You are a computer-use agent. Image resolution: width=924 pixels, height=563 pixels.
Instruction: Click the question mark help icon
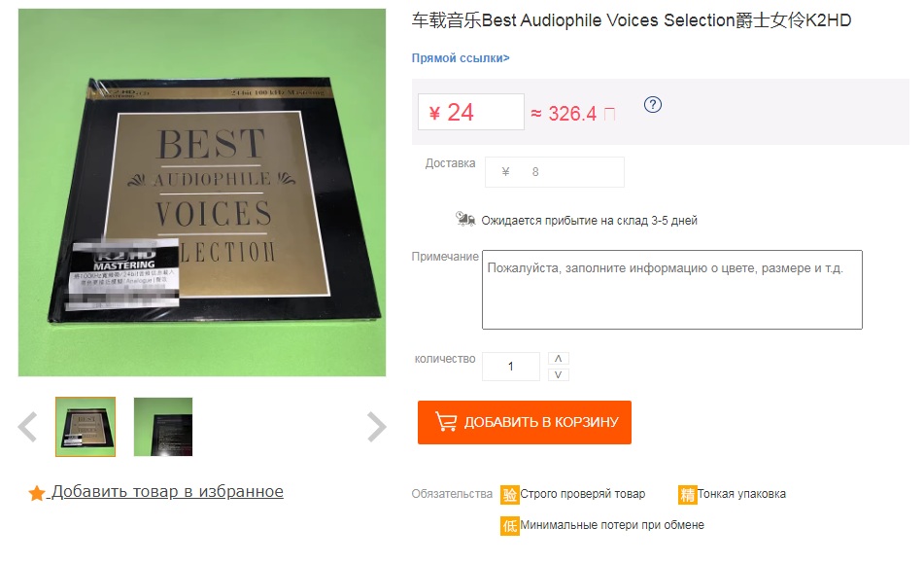pyautogui.click(x=653, y=105)
